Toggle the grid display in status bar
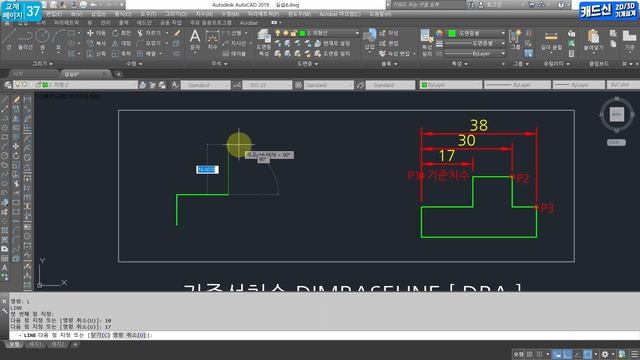 pyautogui.click(x=530, y=354)
